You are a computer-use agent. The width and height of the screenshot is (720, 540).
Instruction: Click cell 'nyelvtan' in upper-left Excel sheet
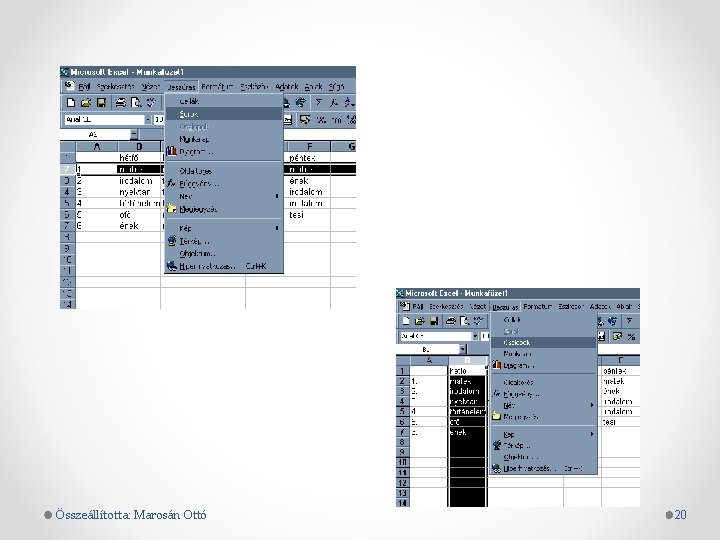[x=139, y=191]
